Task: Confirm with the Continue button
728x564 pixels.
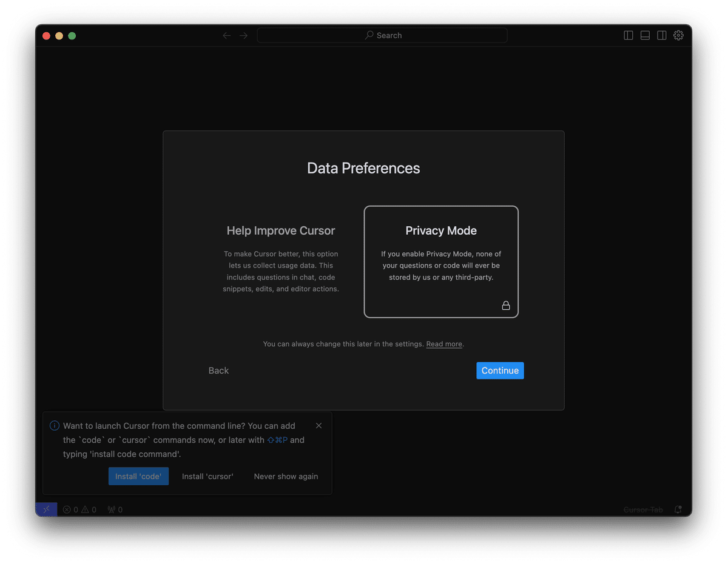Action: click(500, 371)
